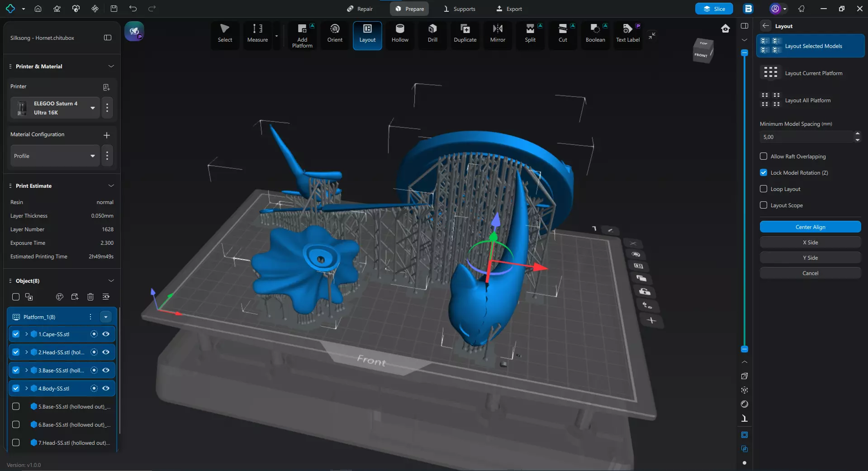Activate the Cut tool

click(563, 35)
